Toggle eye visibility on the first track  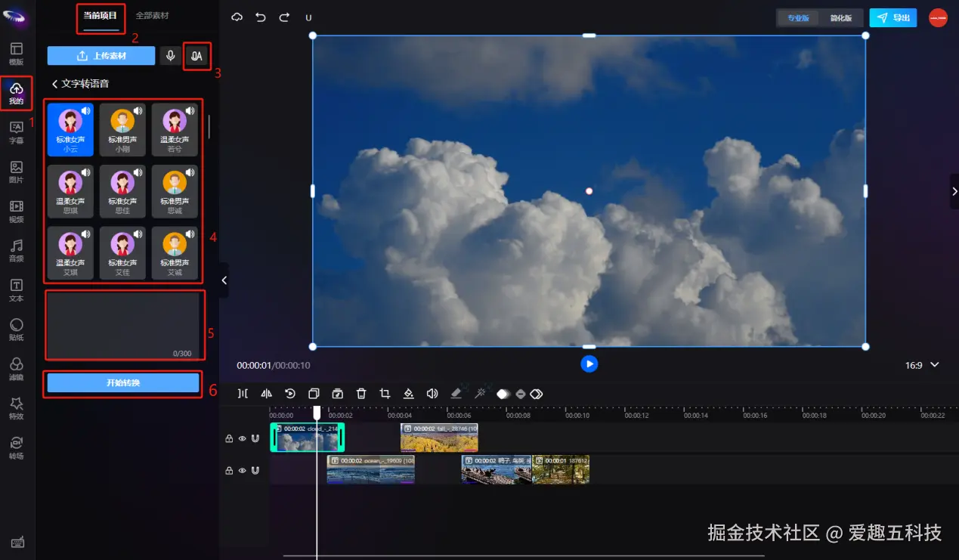click(242, 438)
